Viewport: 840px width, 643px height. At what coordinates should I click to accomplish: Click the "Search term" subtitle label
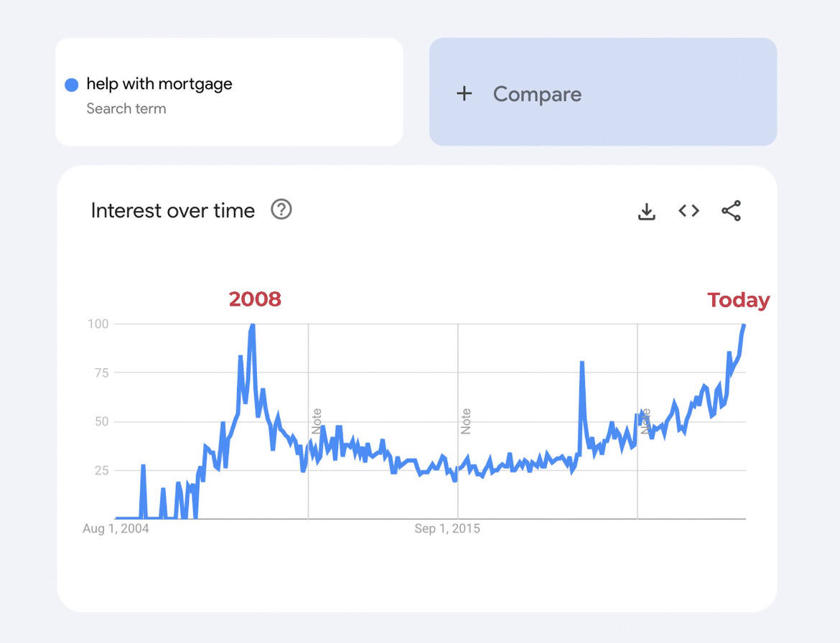tap(126, 109)
